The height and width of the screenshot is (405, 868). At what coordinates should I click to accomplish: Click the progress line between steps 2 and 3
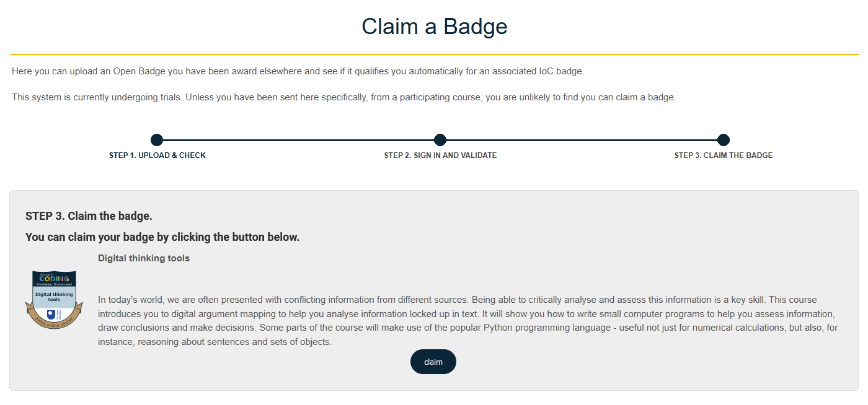(x=582, y=140)
